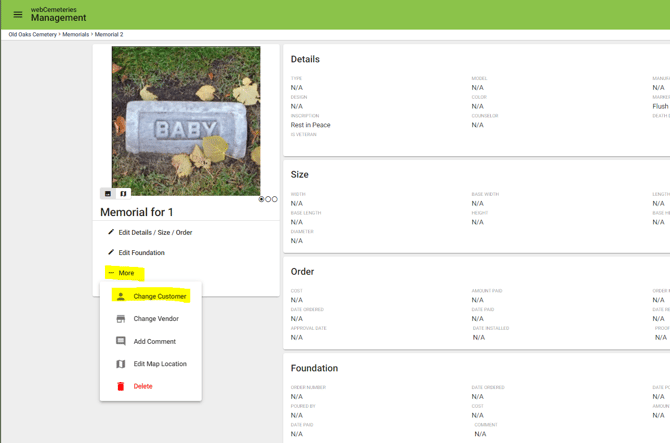Click pencil icon beside Edit Foundation
The width and height of the screenshot is (670, 443).
(111, 252)
